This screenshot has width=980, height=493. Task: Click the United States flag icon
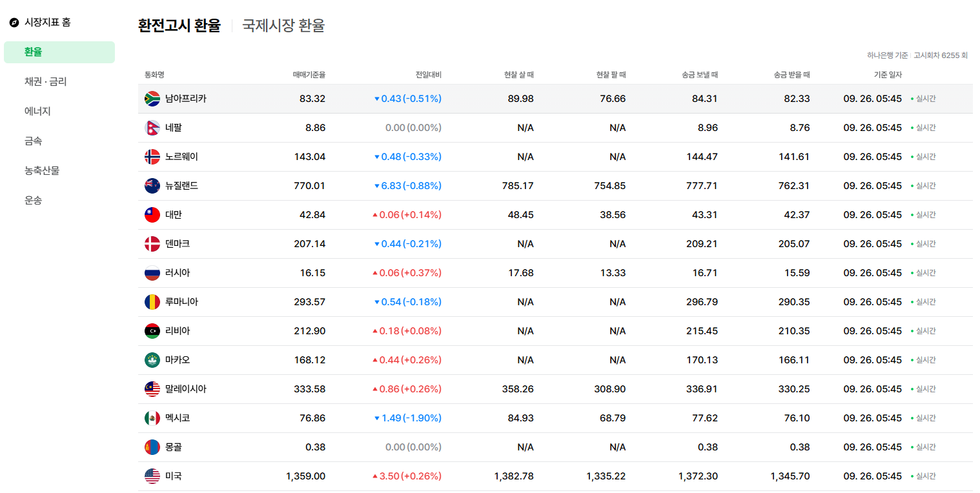[152, 476]
